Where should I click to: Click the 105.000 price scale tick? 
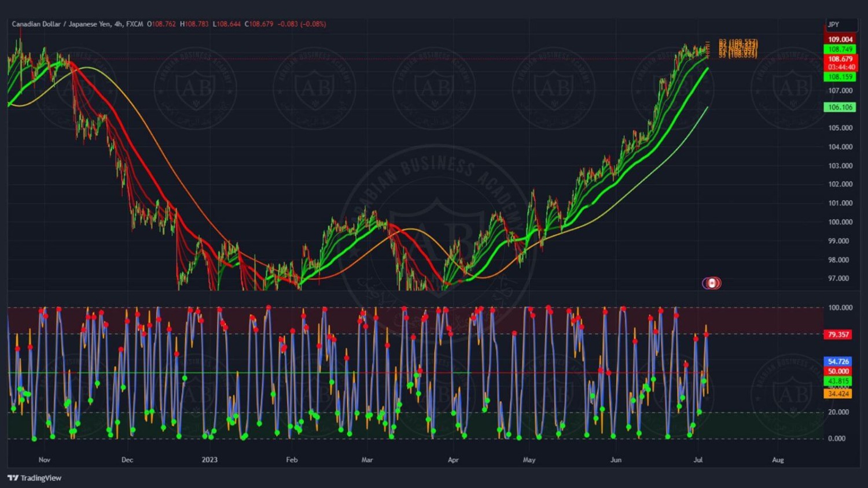[x=840, y=128]
